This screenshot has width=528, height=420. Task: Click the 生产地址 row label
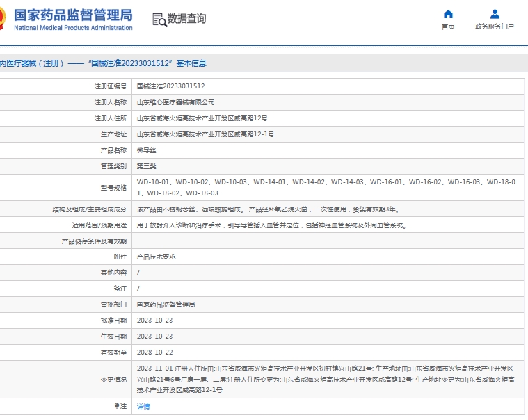(114, 134)
